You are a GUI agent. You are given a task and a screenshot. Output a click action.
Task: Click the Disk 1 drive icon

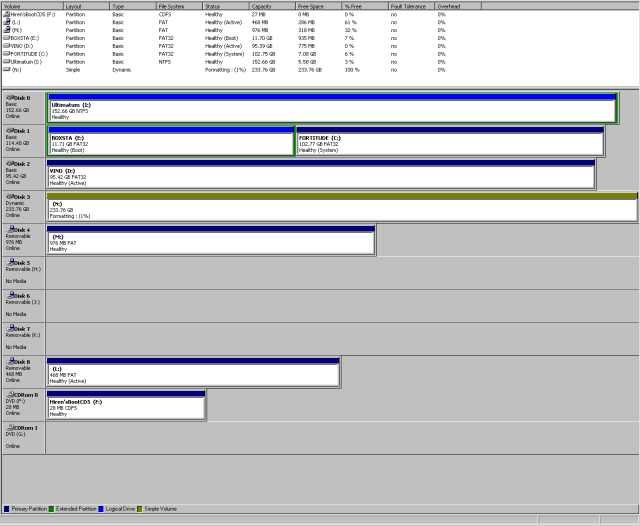click(x=10, y=131)
